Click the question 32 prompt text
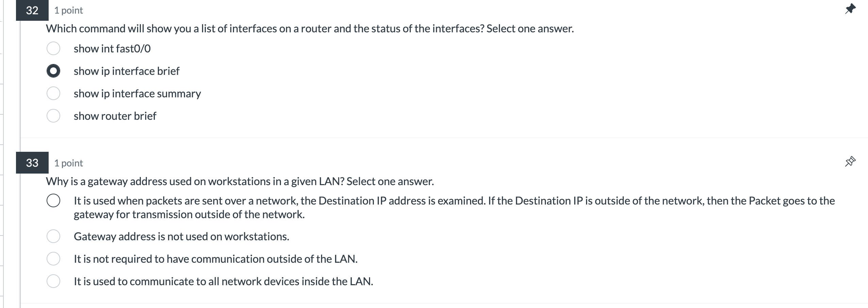 (x=310, y=29)
